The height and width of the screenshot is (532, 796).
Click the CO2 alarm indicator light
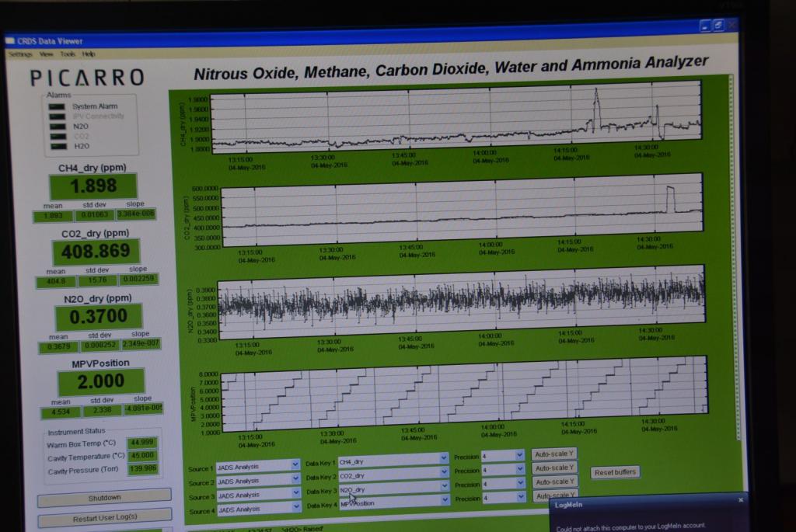point(57,136)
